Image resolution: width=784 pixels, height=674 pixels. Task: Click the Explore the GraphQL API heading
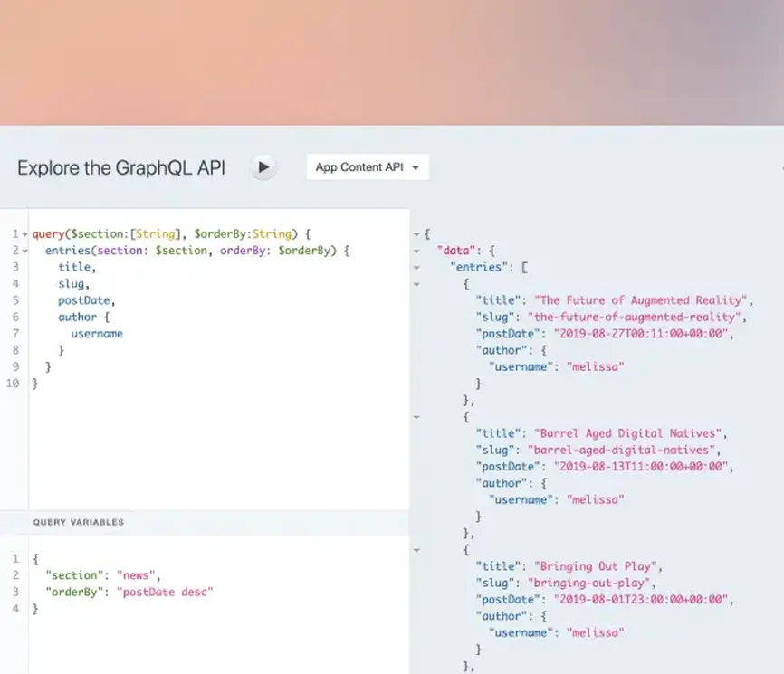121,168
